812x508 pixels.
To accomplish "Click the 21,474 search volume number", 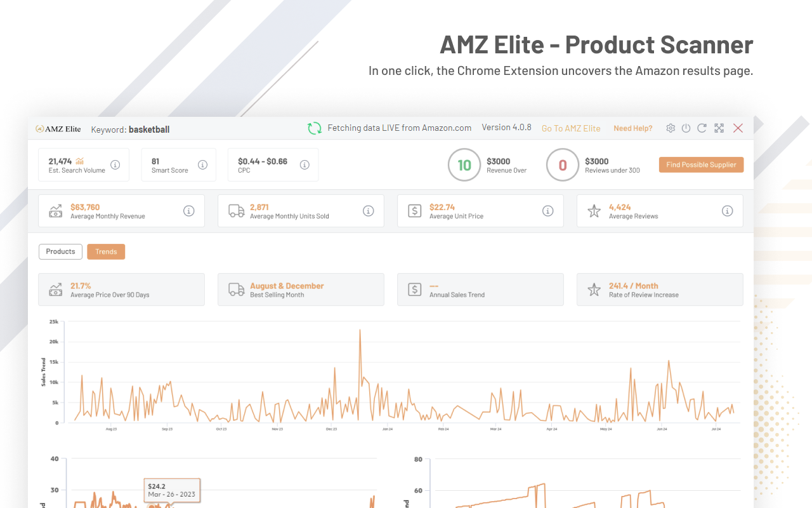I will [x=60, y=161].
